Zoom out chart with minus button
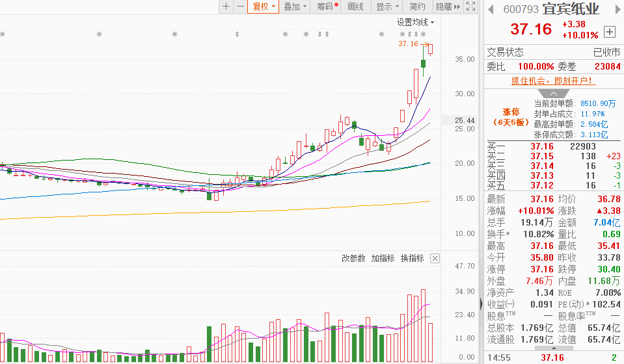624x364 pixels. pyautogui.click(x=240, y=6)
